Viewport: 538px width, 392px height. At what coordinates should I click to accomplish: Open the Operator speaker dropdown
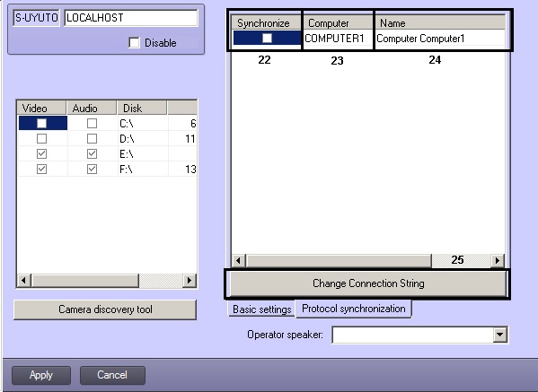499,335
